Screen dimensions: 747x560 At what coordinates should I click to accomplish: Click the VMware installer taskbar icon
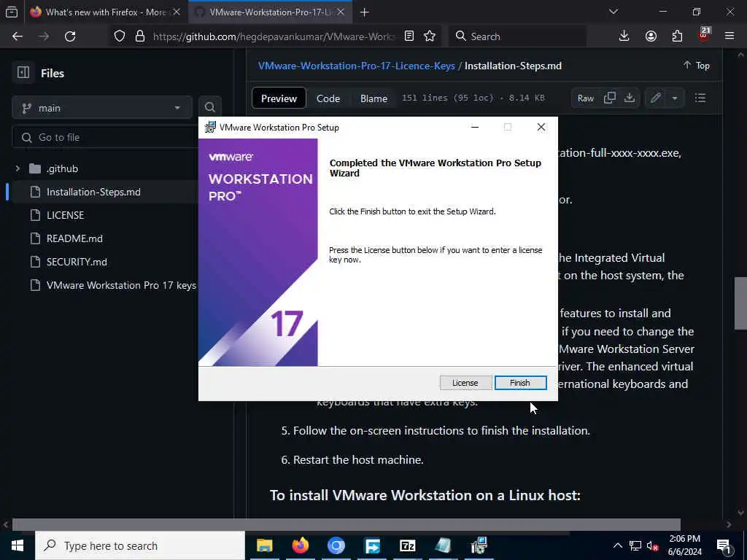click(479, 545)
